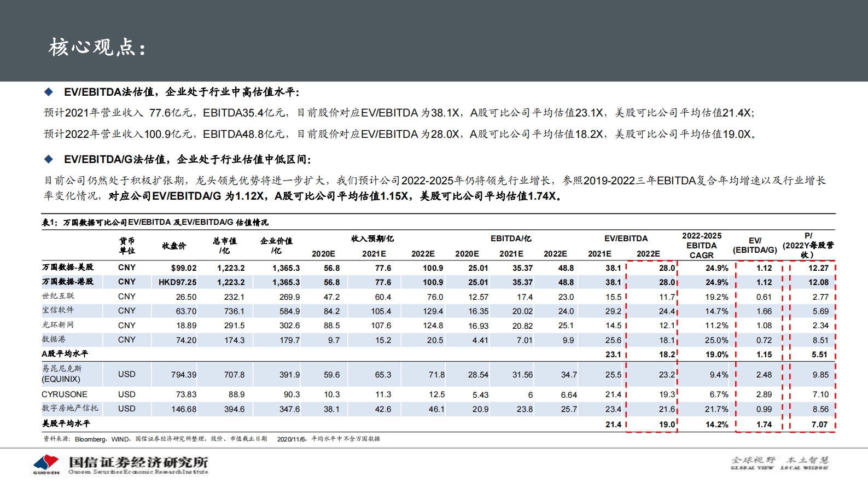Click the "2022-2025 EBITDA CAGR" column header

[x=702, y=246]
